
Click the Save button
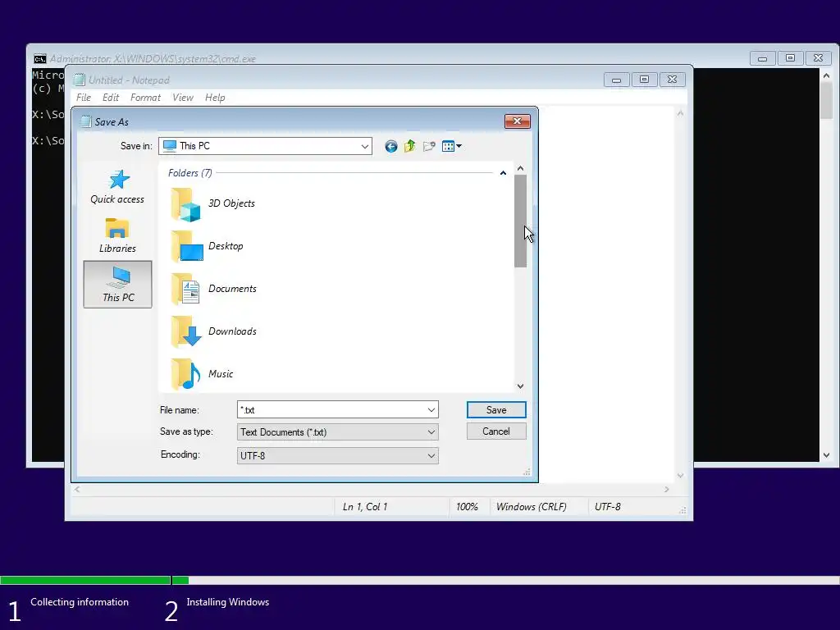point(496,410)
